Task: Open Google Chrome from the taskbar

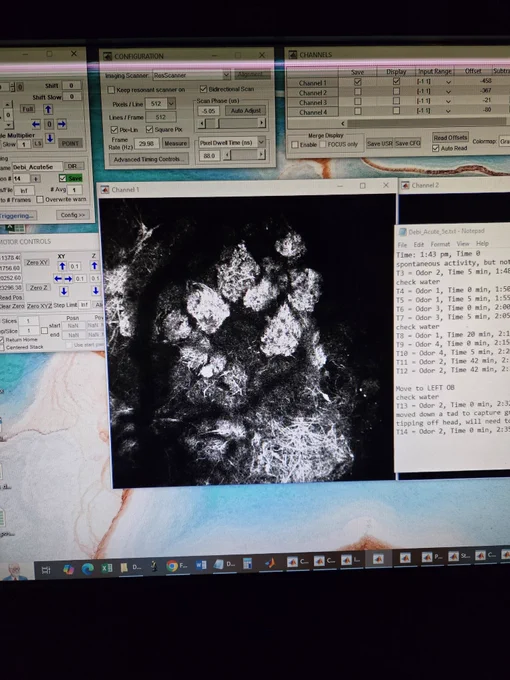Action: (x=172, y=566)
